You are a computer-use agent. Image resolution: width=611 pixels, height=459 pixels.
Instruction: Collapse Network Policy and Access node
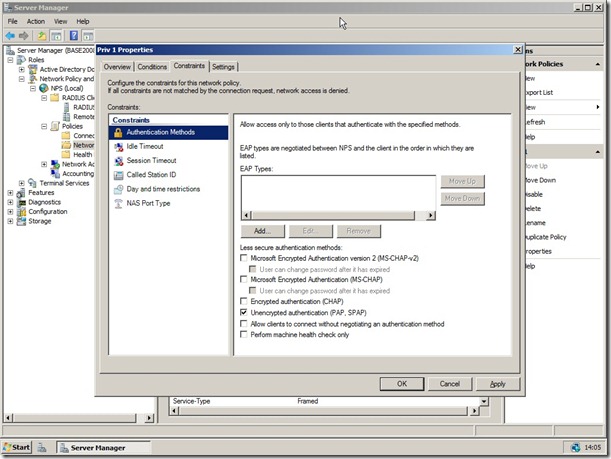[x=22, y=79]
